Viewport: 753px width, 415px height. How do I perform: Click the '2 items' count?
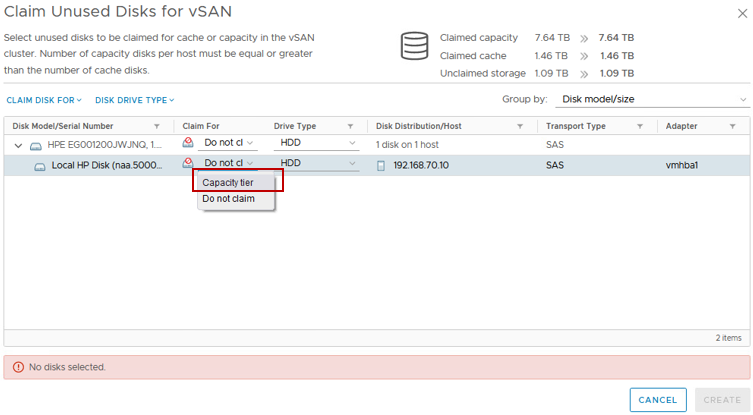pos(729,338)
